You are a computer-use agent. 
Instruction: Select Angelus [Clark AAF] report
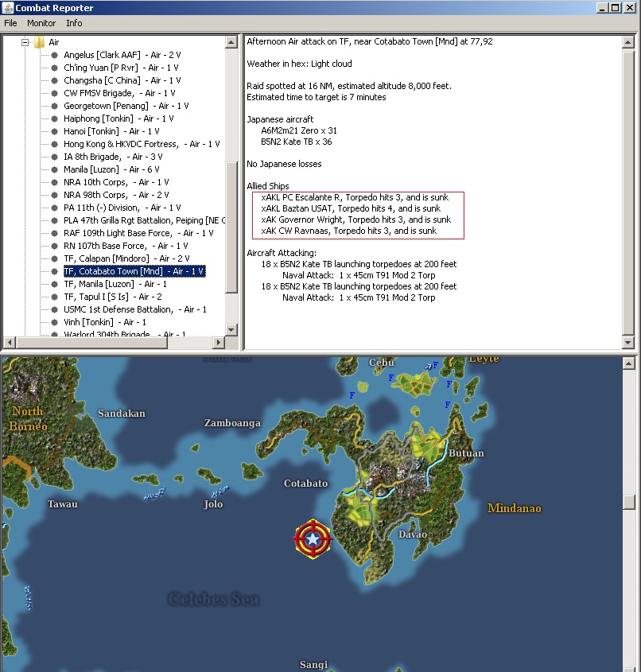[x=122, y=55]
